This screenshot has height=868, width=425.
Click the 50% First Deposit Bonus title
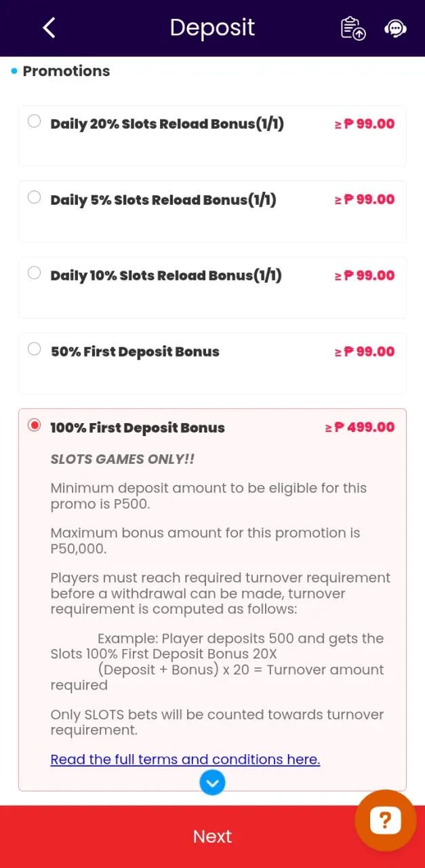point(135,352)
